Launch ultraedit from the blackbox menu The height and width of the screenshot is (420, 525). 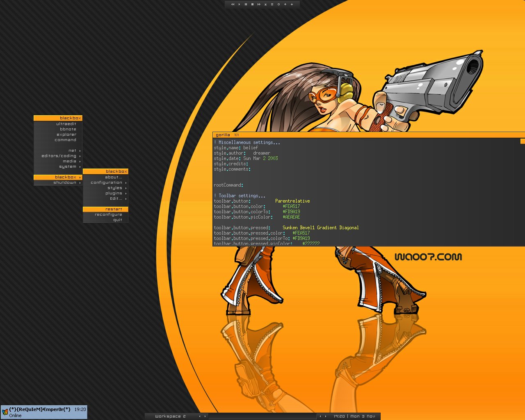point(58,124)
